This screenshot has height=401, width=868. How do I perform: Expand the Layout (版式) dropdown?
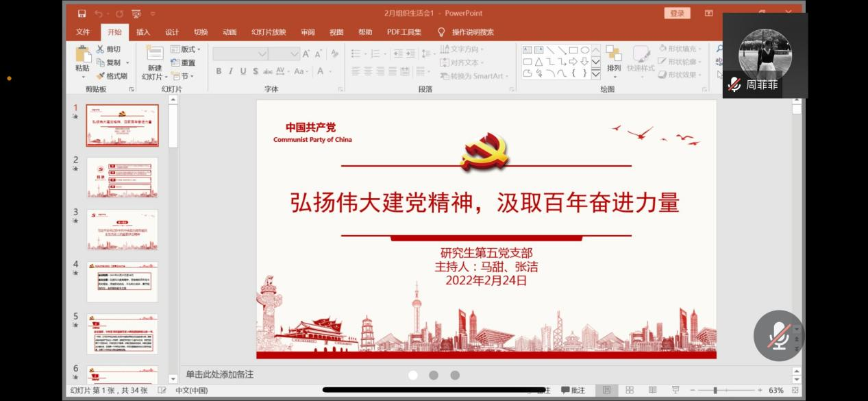tap(186, 49)
